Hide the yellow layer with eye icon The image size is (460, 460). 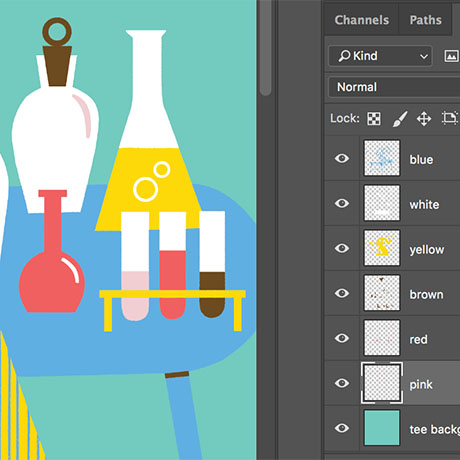click(x=342, y=248)
